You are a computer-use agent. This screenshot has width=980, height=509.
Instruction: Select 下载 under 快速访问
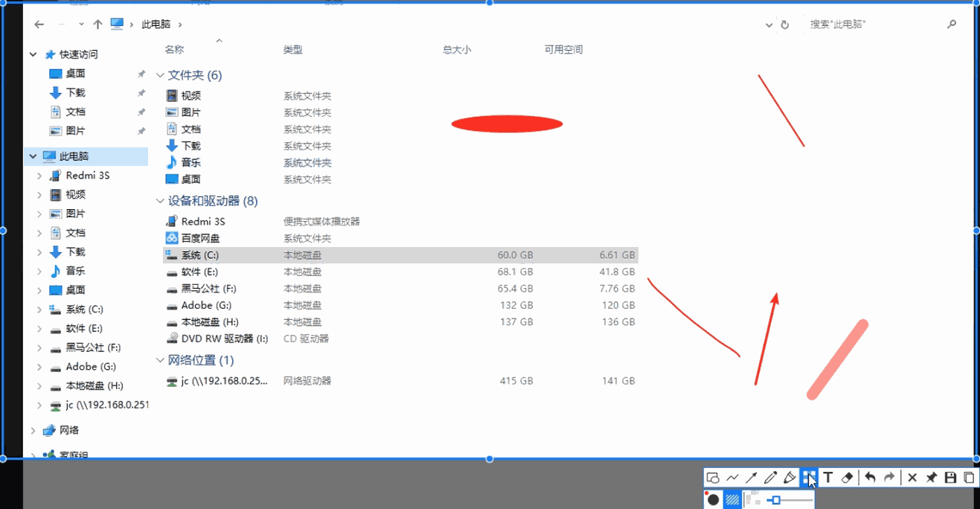click(x=75, y=92)
